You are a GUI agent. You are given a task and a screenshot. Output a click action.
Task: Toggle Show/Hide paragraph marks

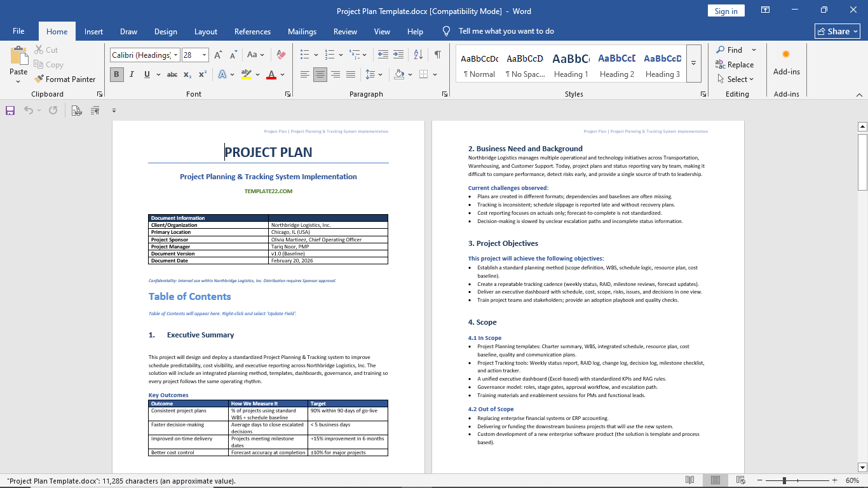pos(437,55)
